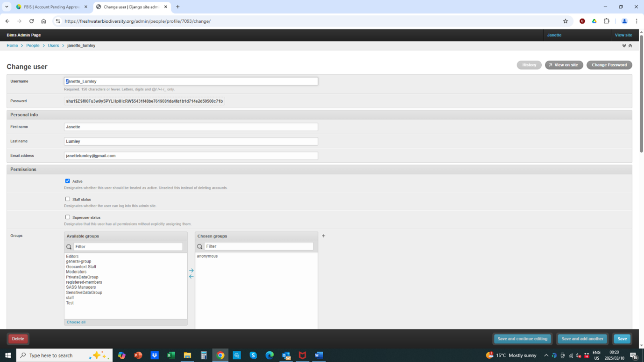Screen dimensions: 644x362
Task: Click Change Password button
Action: click(x=609, y=65)
